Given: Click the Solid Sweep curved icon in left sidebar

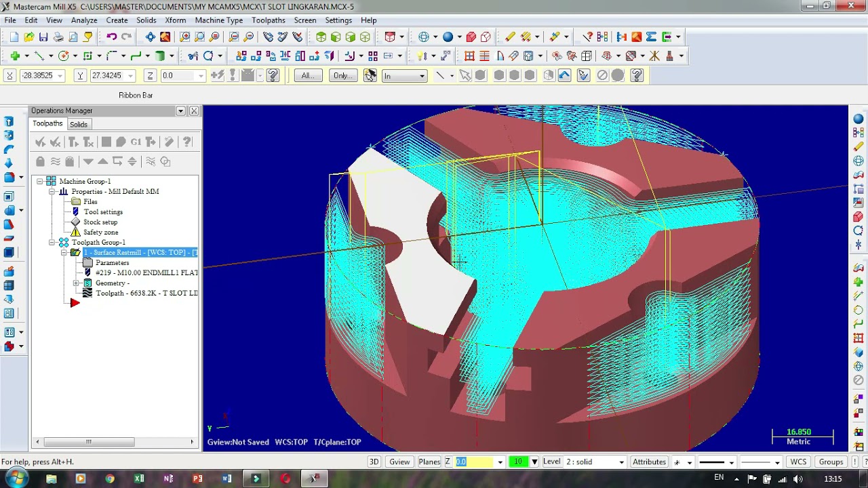Looking at the screenshot, I should pos(9,149).
